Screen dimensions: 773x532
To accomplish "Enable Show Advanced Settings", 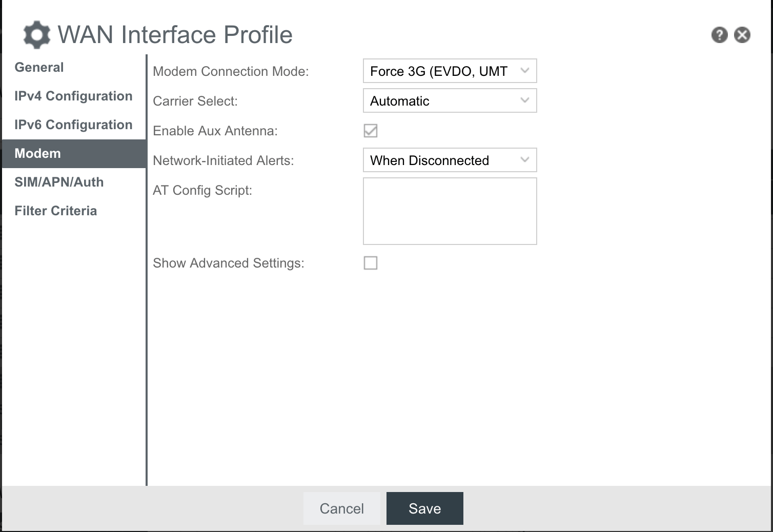I will tap(371, 263).
